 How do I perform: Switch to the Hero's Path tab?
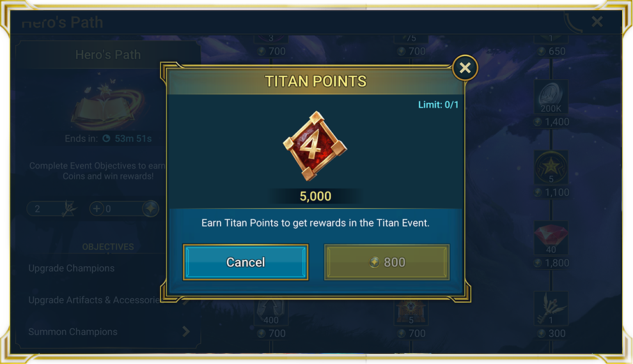(x=108, y=54)
